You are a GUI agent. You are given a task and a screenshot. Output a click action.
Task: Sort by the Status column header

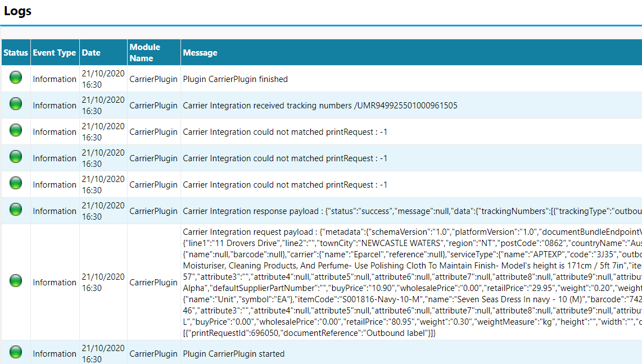[15, 53]
